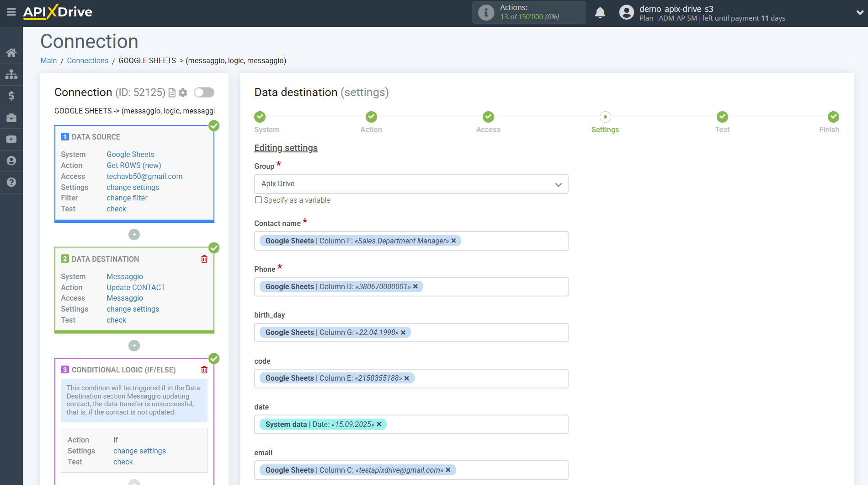Viewport: 868px width, 485px height.
Task: Click the ApiX-Drive logo
Action: pos(58,12)
